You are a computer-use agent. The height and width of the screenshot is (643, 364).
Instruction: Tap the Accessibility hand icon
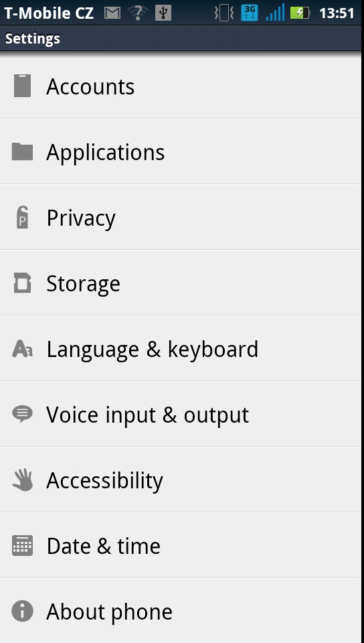(22, 480)
